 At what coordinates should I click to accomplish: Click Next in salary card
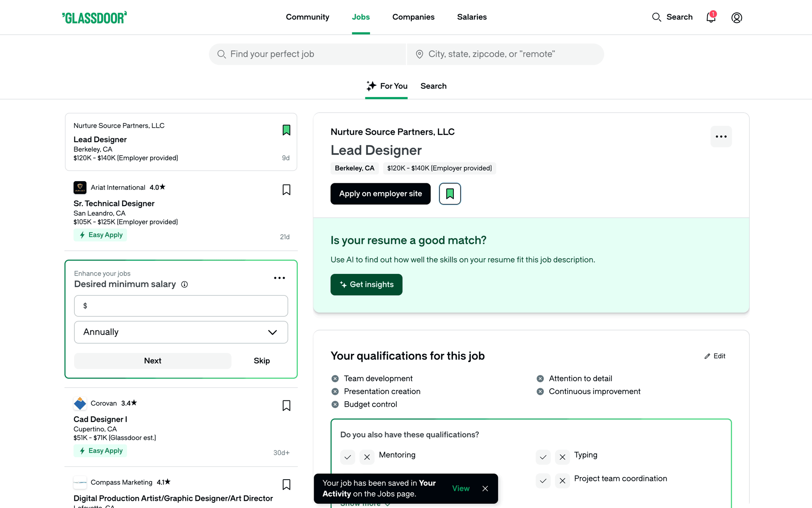click(153, 361)
